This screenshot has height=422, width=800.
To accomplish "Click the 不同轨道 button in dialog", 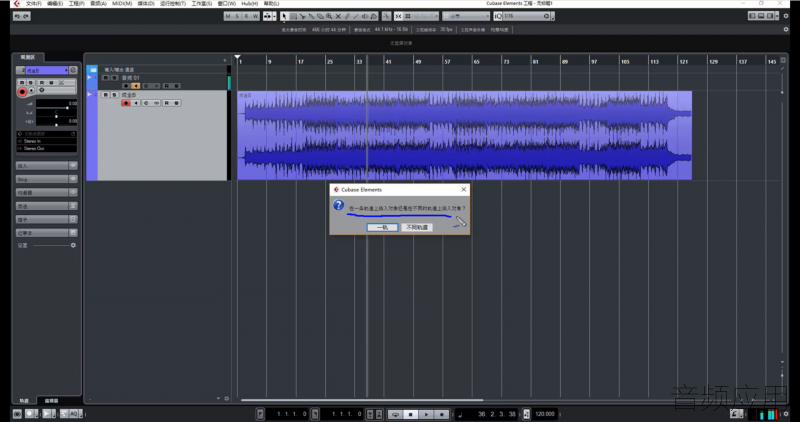I will 417,227.
